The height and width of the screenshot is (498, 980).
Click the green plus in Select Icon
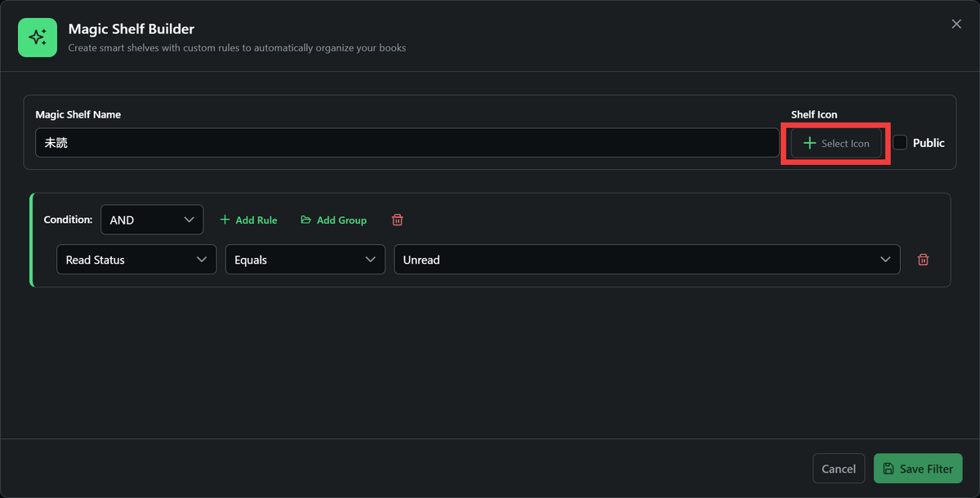click(809, 143)
